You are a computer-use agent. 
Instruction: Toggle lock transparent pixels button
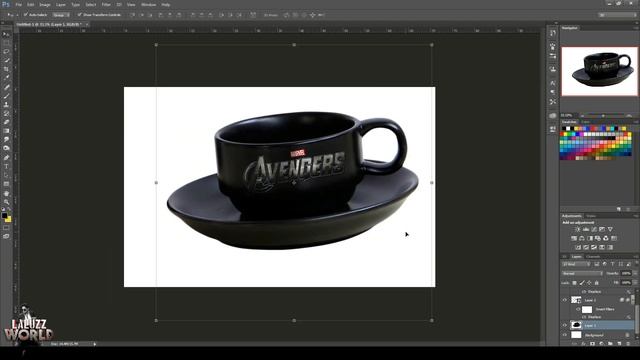point(575,282)
